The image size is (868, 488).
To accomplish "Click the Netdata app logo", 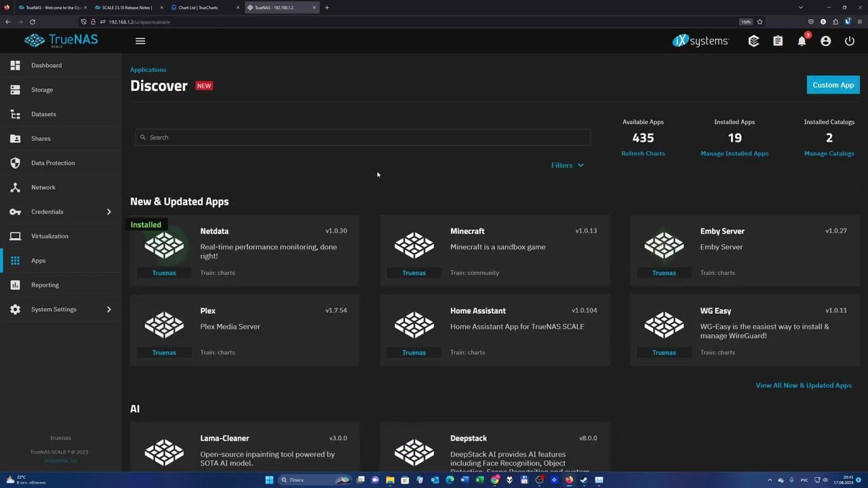I will 164,245.
